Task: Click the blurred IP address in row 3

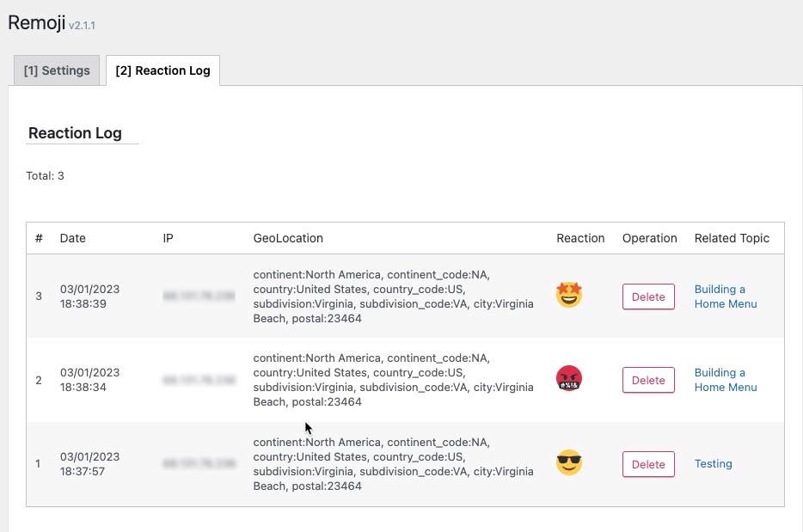Action: [199, 297]
